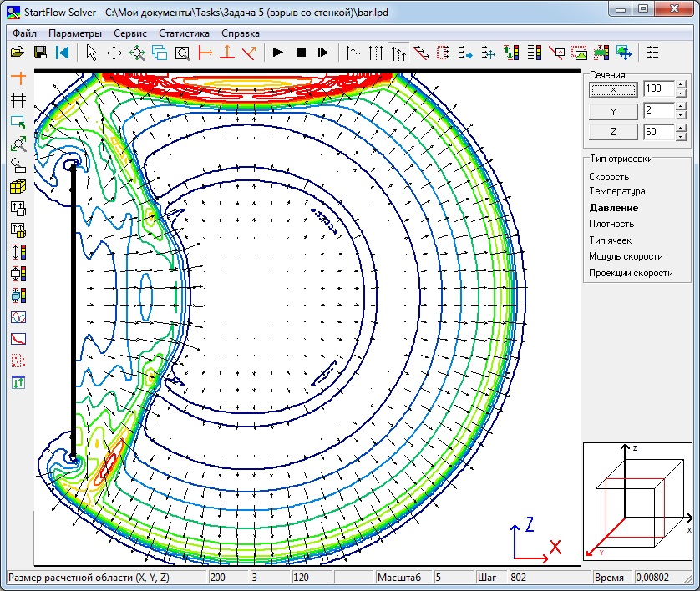Viewport: 700px width, 591px height.
Task: Open the Параметры menu
Action: tap(75, 33)
